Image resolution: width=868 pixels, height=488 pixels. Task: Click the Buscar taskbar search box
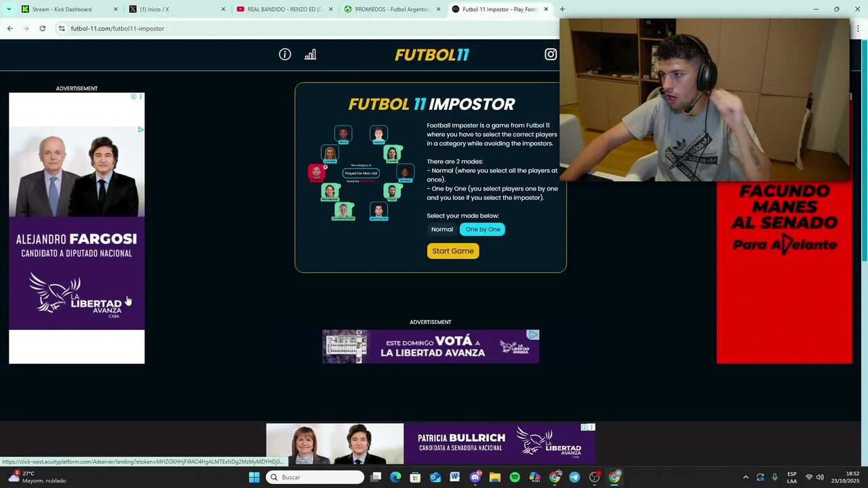[x=315, y=477]
